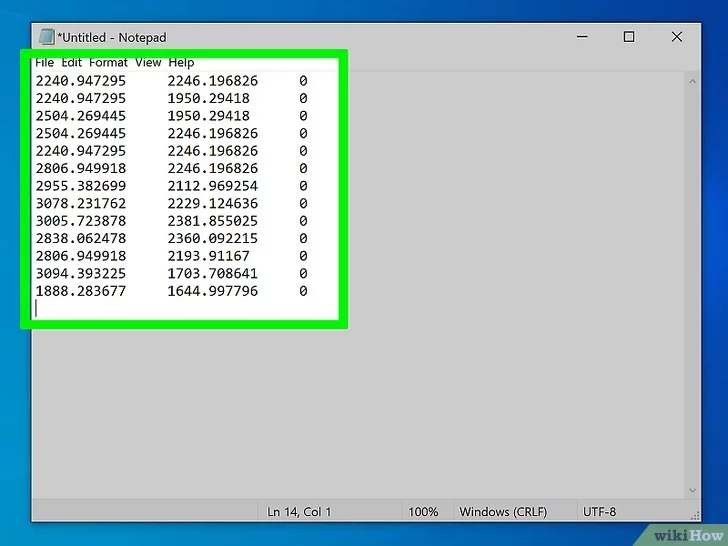Image resolution: width=728 pixels, height=546 pixels.
Task: Maximize the Notepad window
Action: click(629, 37)
